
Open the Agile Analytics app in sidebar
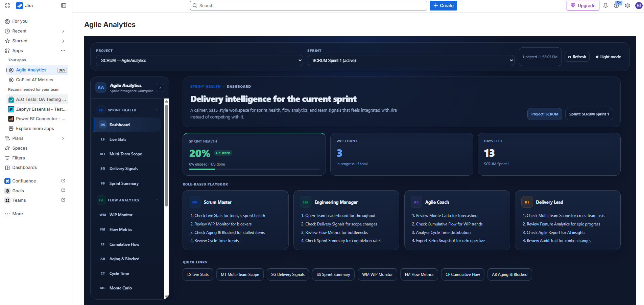[31, 70]
